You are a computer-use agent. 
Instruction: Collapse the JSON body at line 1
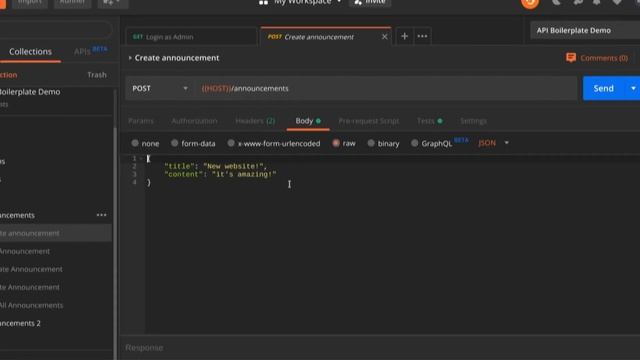tap(141, 158)
